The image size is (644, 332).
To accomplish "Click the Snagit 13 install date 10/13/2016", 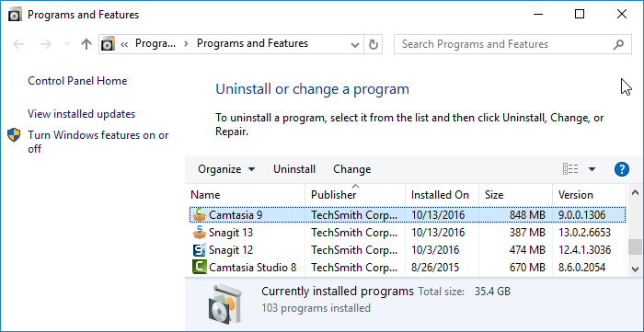I will pyautogui.click(x=438, y=233).
